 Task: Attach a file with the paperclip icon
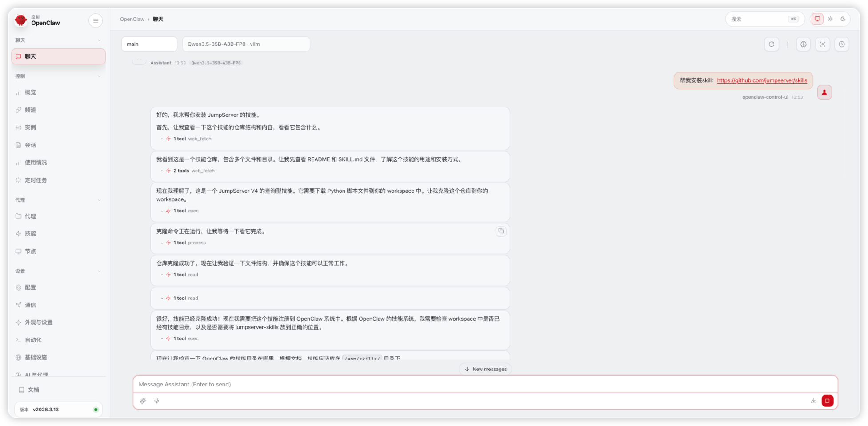click(143, 401)
